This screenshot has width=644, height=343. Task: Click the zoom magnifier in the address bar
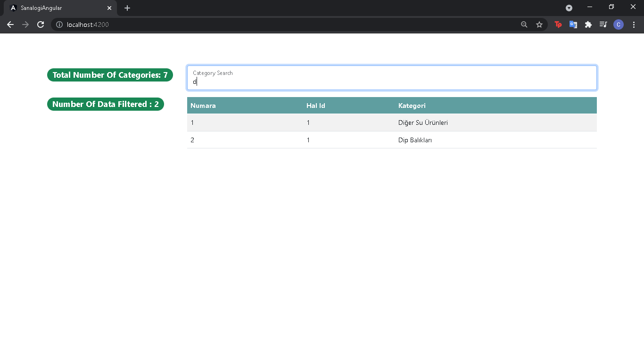pos(524,24)
